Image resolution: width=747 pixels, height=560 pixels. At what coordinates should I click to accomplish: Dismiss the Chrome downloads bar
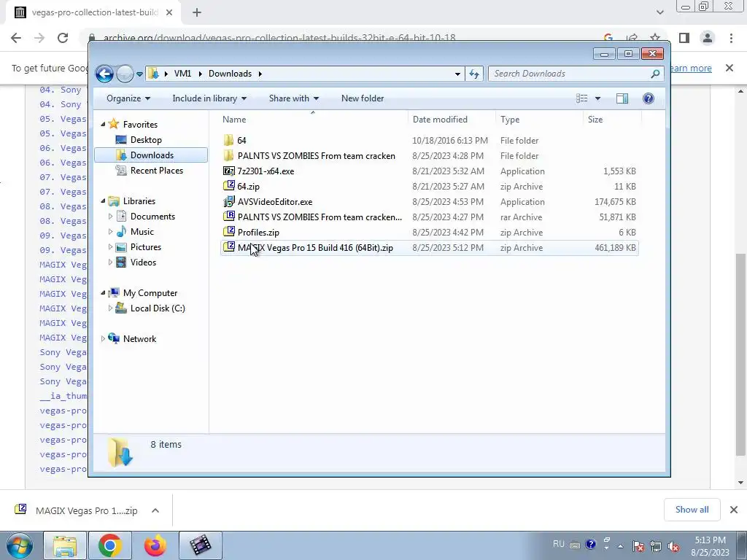point(734,510)
